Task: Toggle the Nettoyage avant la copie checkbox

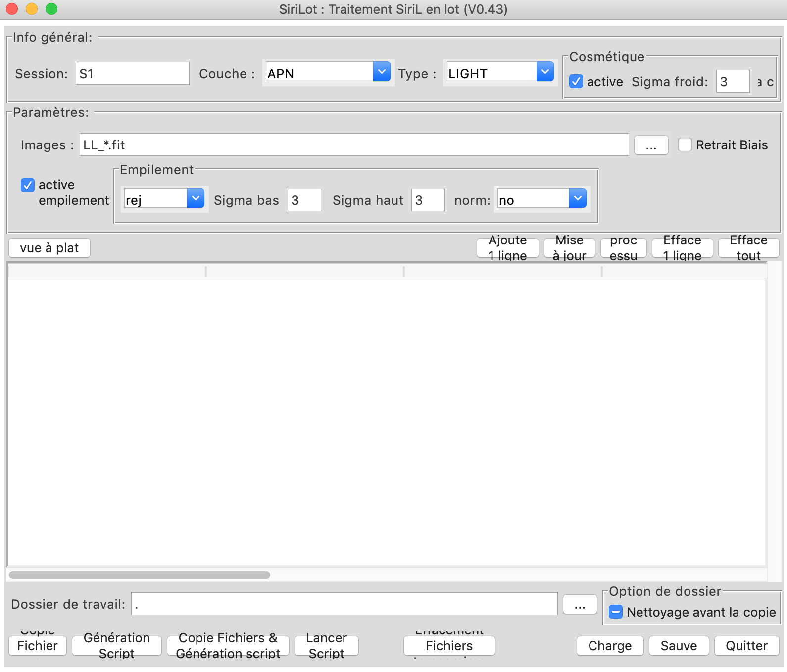Action: 616,612
